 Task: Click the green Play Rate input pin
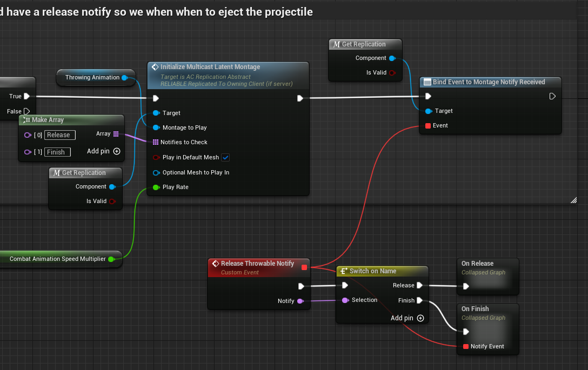tap(156, 187)
